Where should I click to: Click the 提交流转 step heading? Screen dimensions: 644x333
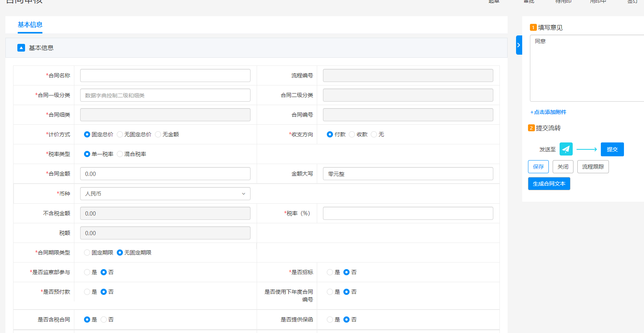[548, 128]
